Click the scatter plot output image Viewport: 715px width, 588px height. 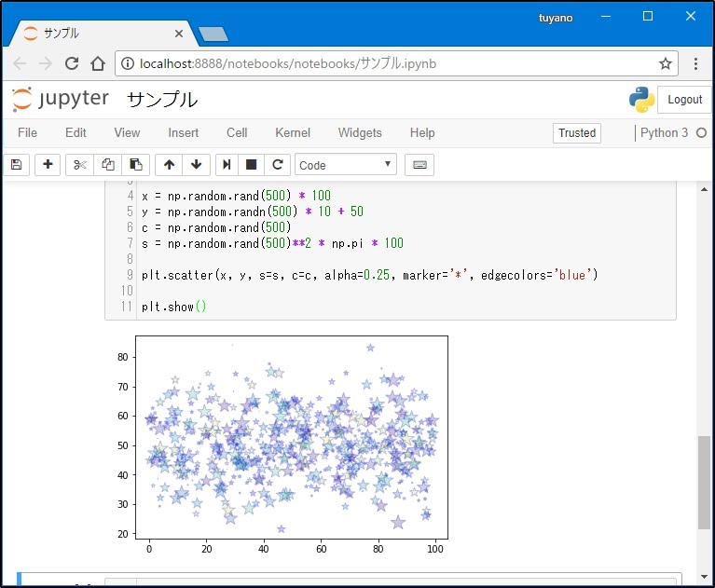[x=281, y=444]
